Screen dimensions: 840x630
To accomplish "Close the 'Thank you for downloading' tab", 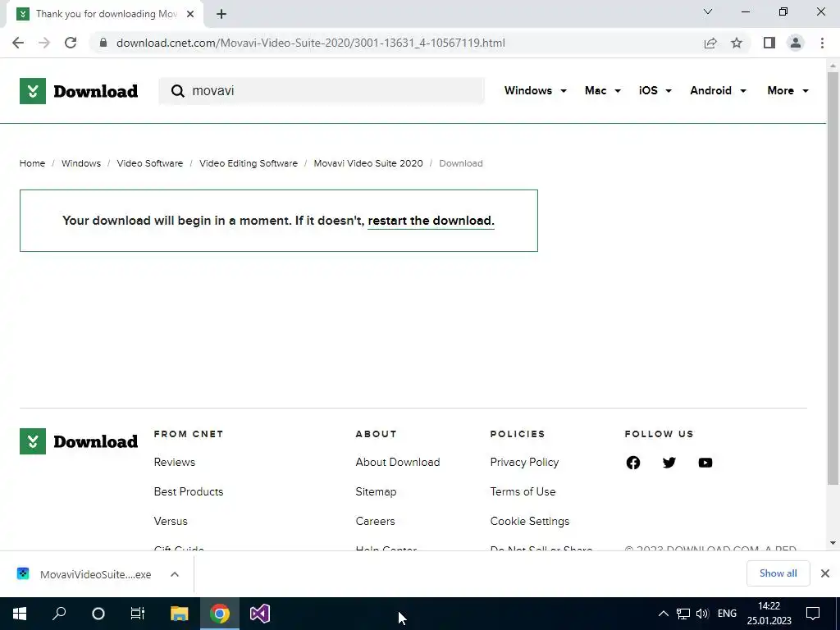I will point(190,14).
